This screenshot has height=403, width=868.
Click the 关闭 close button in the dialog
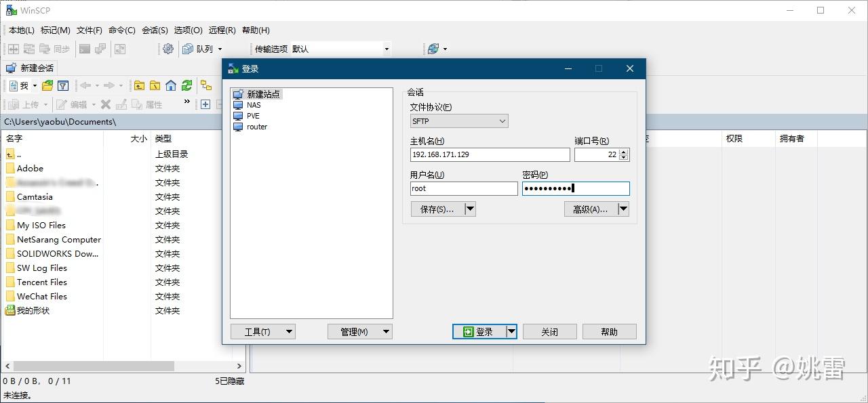tap(549, 331)
